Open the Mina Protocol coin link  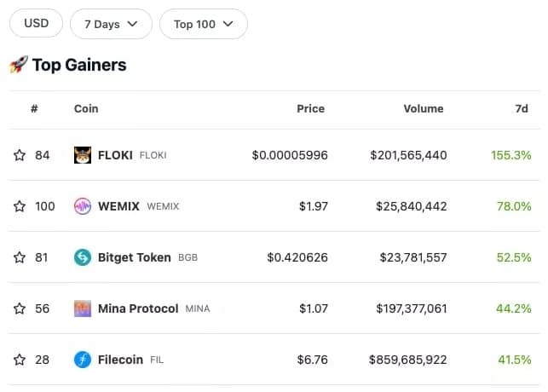click(x=138, y=308)
